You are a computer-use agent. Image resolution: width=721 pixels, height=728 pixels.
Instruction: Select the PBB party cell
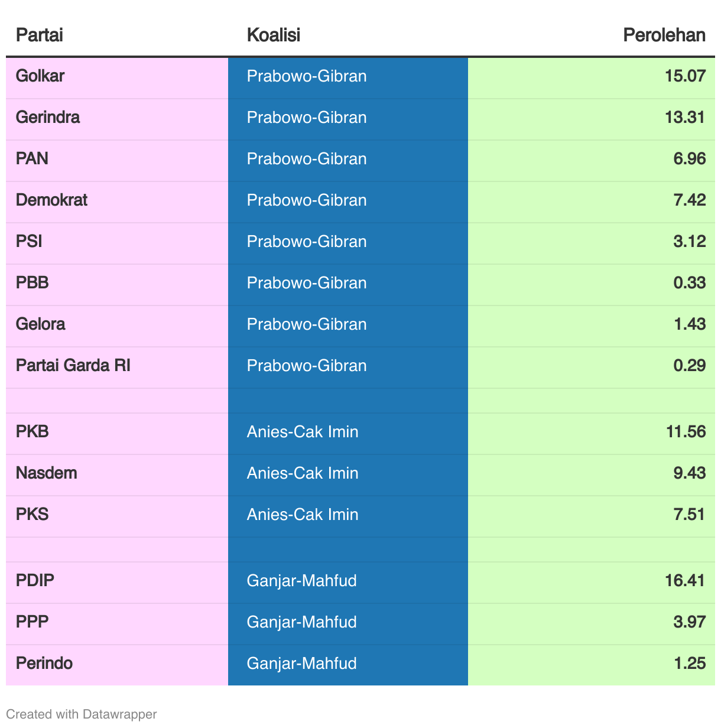[x=32, y=283]
